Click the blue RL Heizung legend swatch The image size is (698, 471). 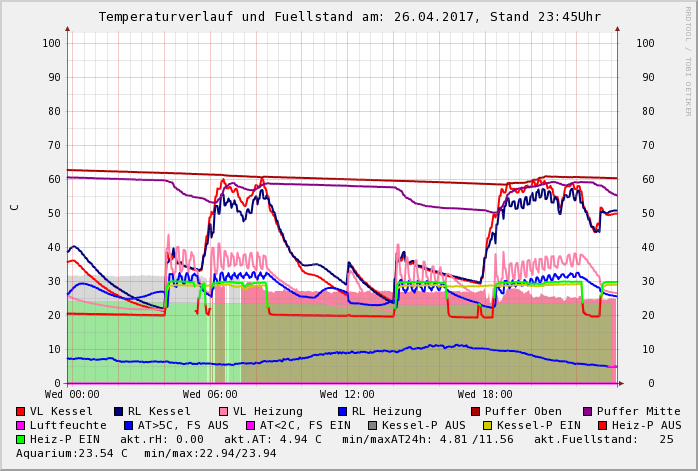342,411
